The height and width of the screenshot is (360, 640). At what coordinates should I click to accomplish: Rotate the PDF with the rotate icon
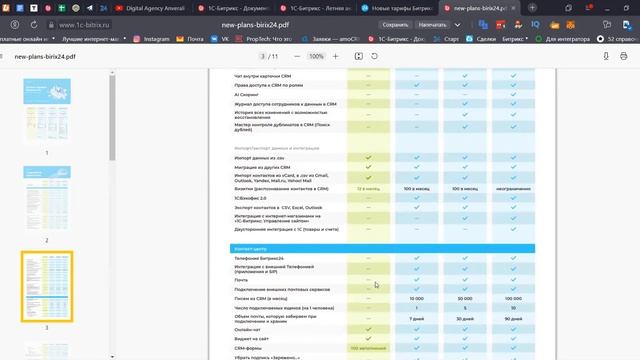[x=374, y=56]
